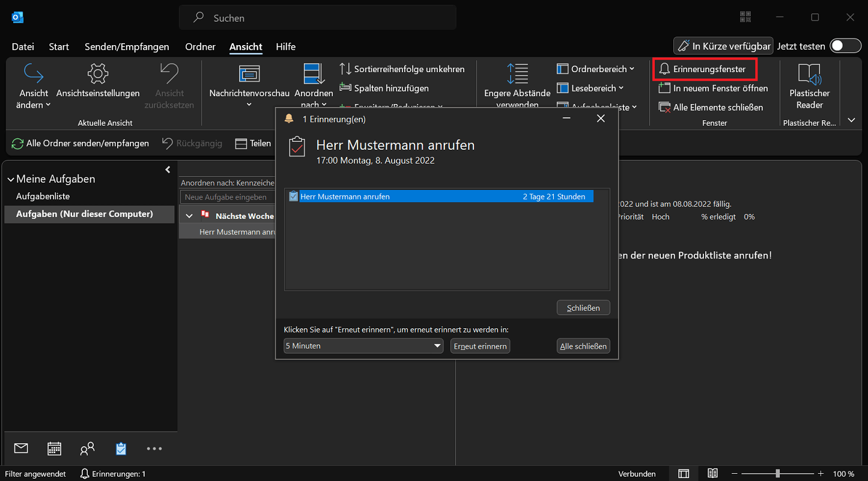Click the Neue Aufgabe eingeben field

coord(226,197)
